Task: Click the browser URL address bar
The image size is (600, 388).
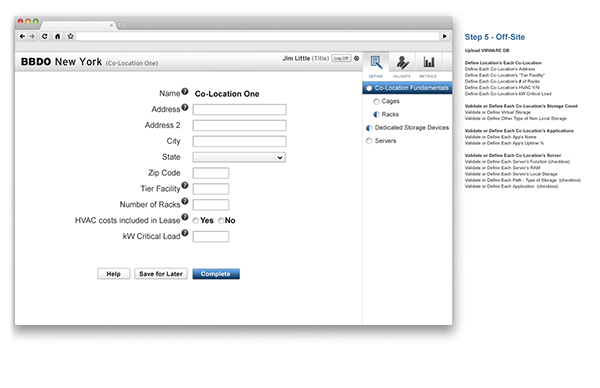Action: (x=258, y=36)
